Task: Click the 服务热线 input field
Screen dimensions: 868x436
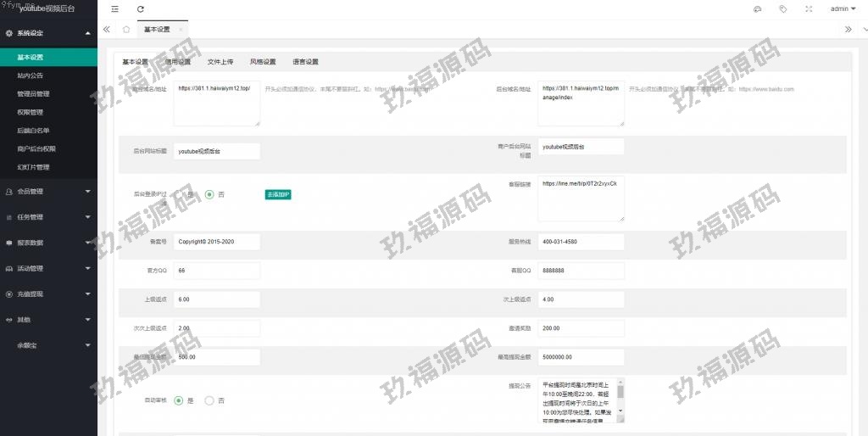Action: [581, 242]
